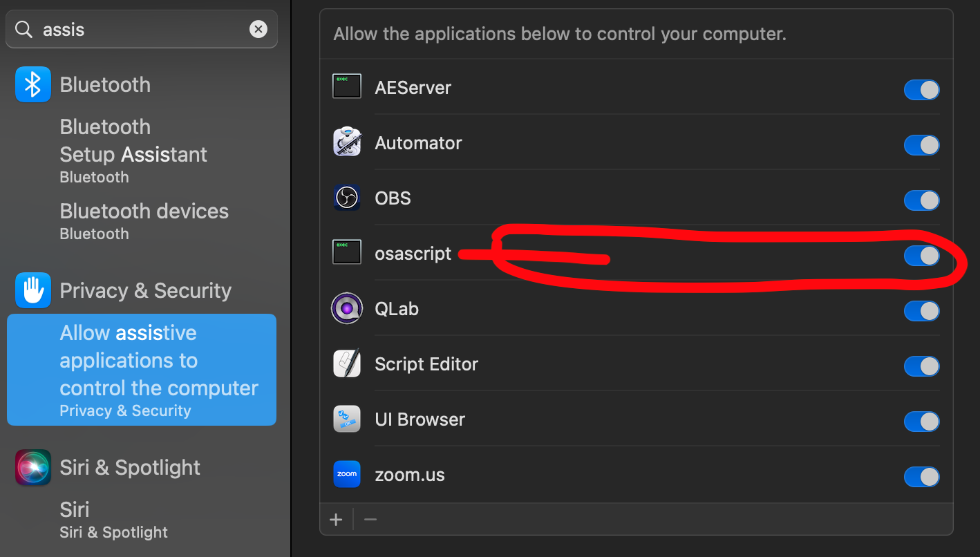Select the AEServer row name

coord(413,88)
